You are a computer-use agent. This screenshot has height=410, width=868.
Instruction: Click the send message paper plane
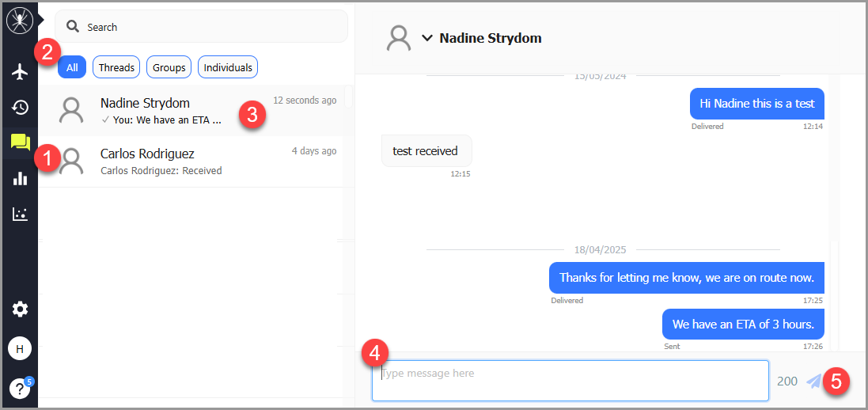813,381
